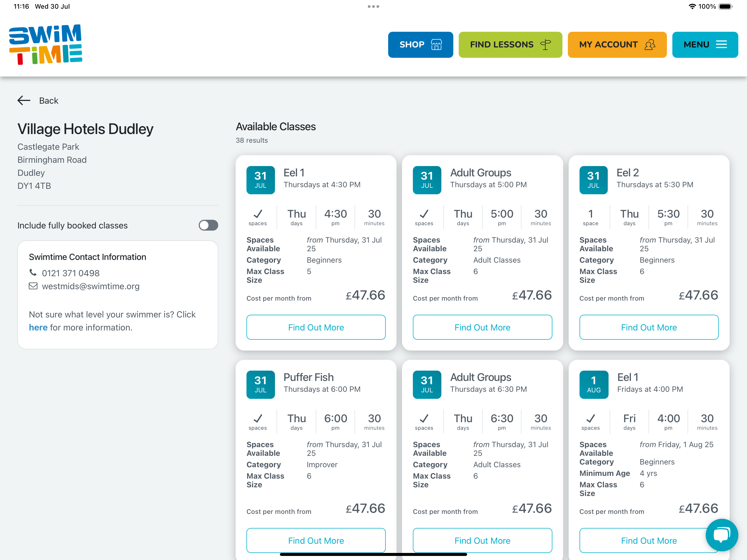
Task: Click the battery status icon
Action: click(726, 7)
